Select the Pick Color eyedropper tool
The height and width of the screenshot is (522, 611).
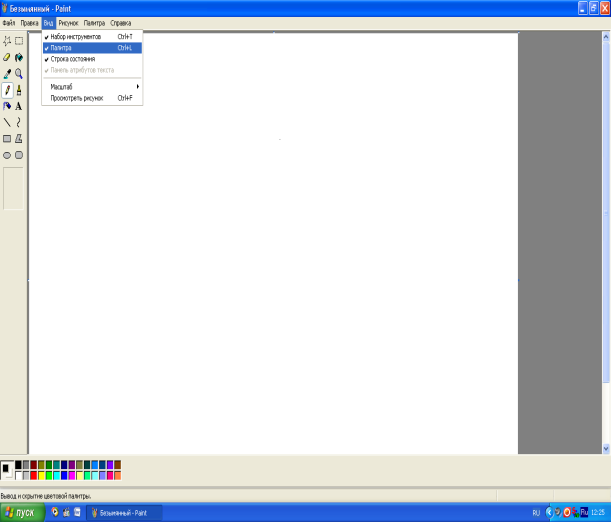point(7,74)
